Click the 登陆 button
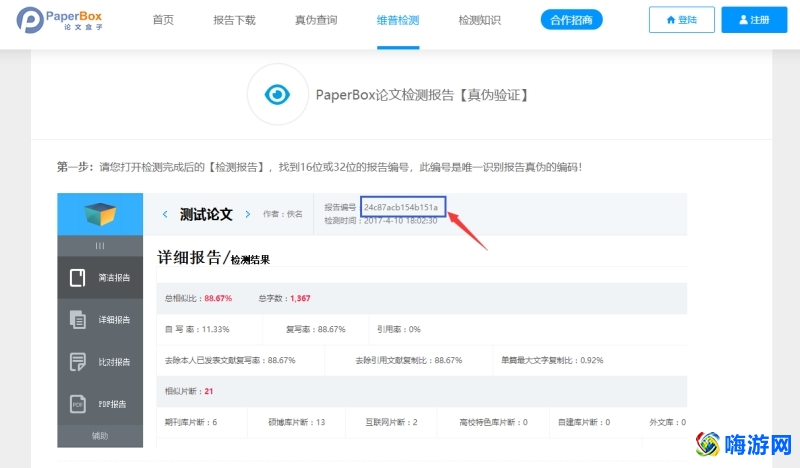800x468 pixels. (x=682, y=20)
